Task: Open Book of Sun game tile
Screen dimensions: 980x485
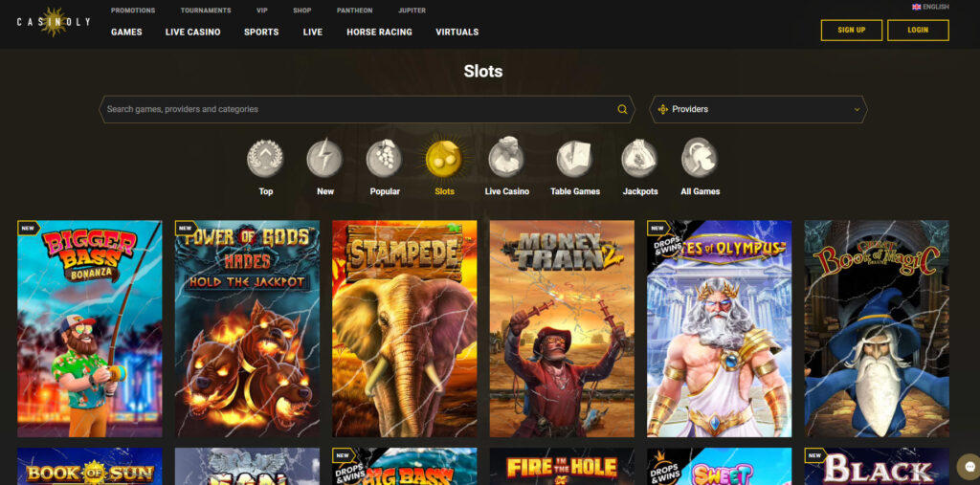Action: click(x=90, y=466)
